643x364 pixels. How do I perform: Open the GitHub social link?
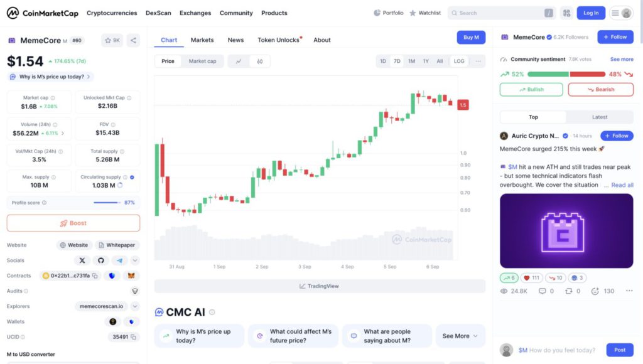tap(100, 260)
